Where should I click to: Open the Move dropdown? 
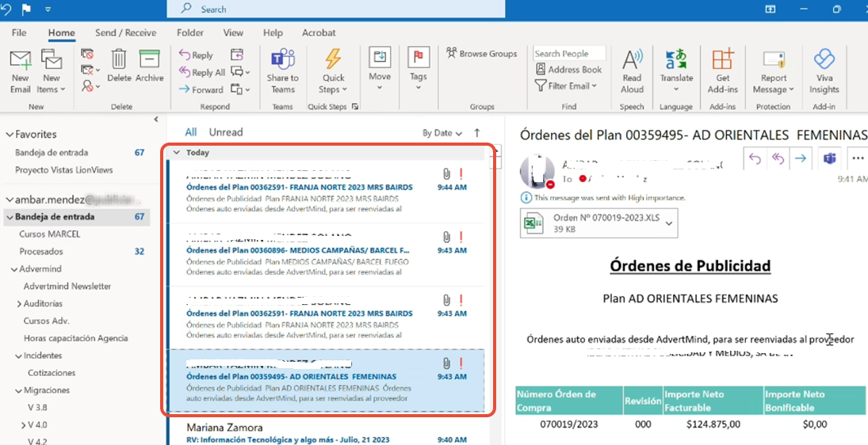(380, 69)
